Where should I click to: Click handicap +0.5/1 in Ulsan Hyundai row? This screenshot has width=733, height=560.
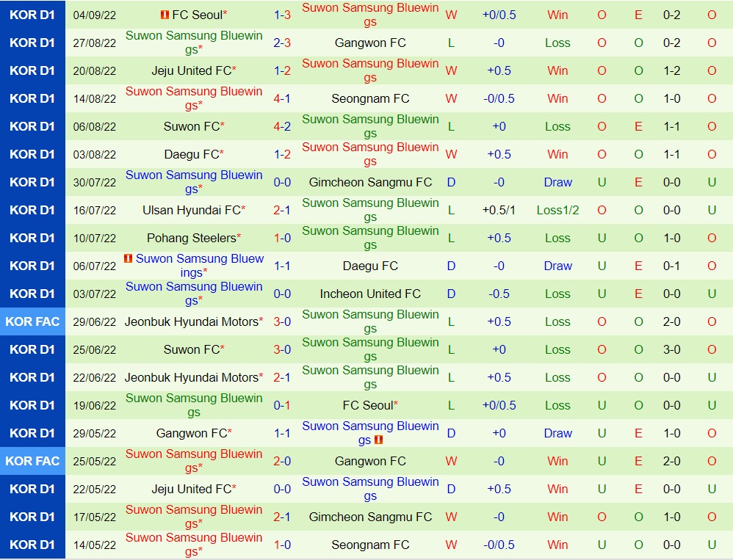499,210
